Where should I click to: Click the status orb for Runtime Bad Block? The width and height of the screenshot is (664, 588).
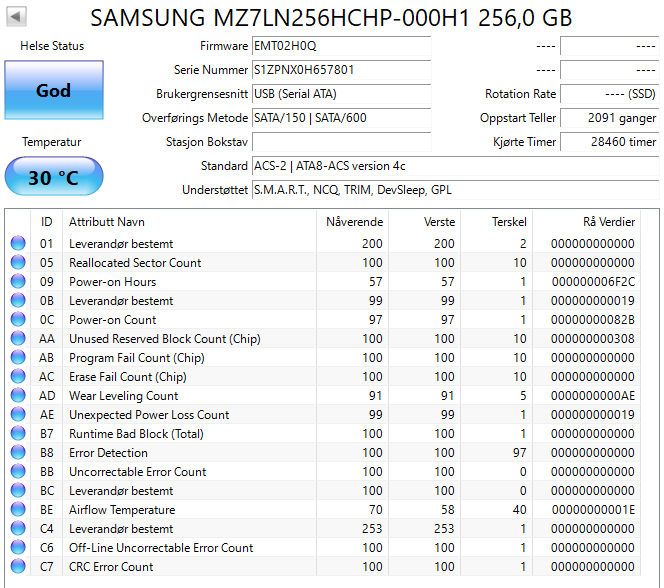point(18,433)
